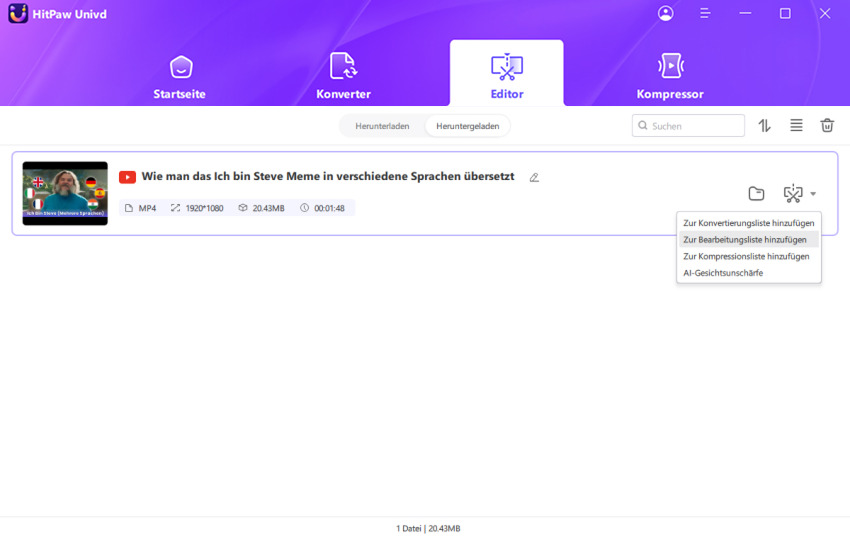Select AI-Gesichtsunschärfe menu entry

(749, 273)
